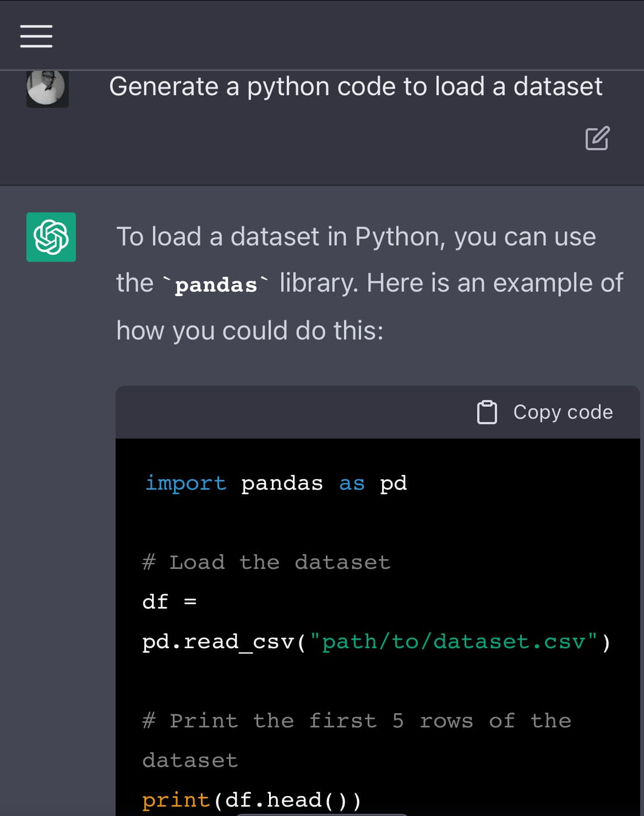
Task: Click the "as" keyword in import line
Action: click(352, 483)
